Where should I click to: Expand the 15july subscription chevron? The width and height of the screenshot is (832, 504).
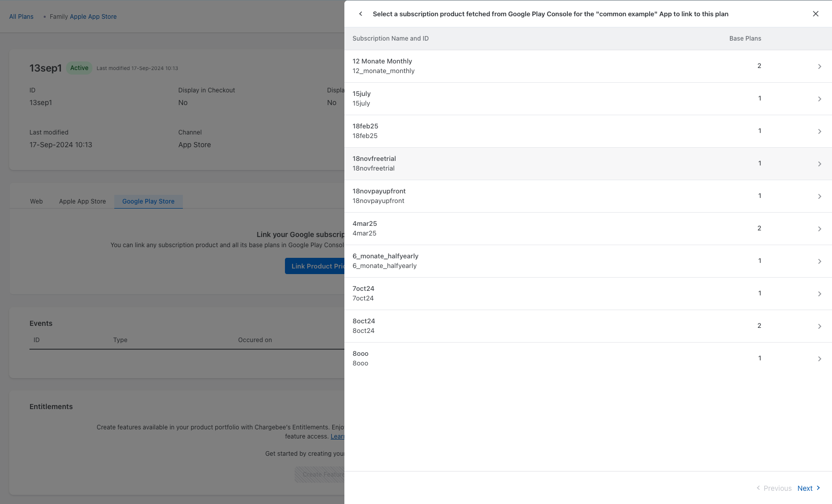(819, 99)
